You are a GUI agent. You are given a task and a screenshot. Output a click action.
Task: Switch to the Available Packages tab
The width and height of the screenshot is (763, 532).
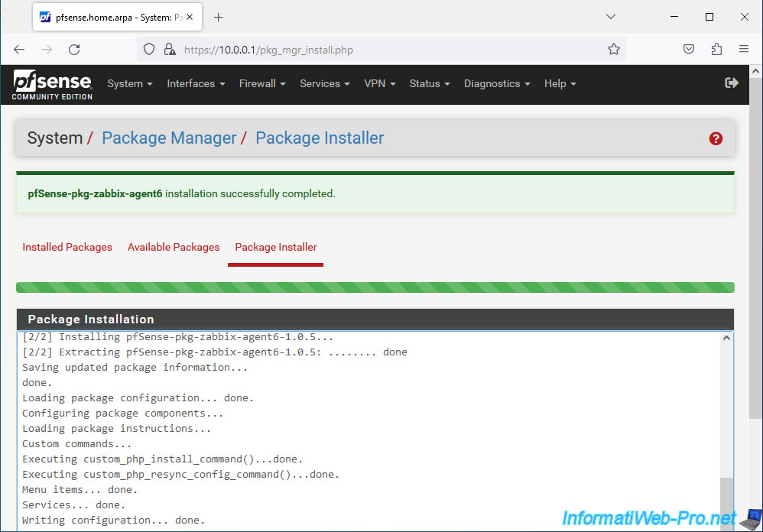coord(174,247)
